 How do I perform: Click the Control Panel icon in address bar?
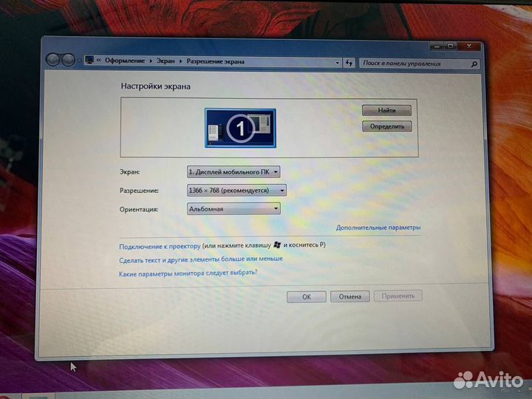click(x=89, y=60)
